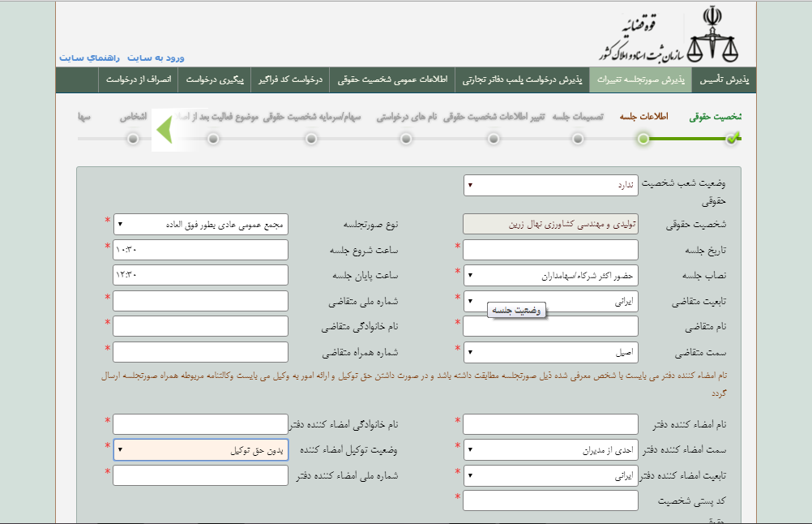812x524 pixels.
Task: Click سهام/سرمایه شخصیت حقوقی step marker
Action: [311, 139]
